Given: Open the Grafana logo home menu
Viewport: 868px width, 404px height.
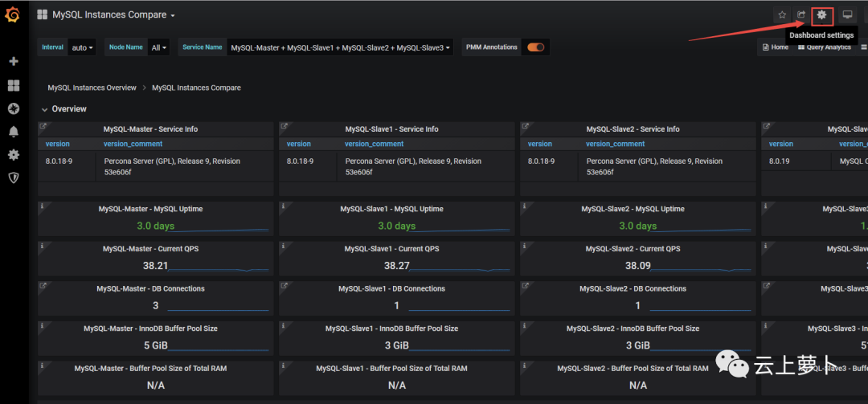Looking at the screenshot, I should pyautogui.click(x=13, y=15).
